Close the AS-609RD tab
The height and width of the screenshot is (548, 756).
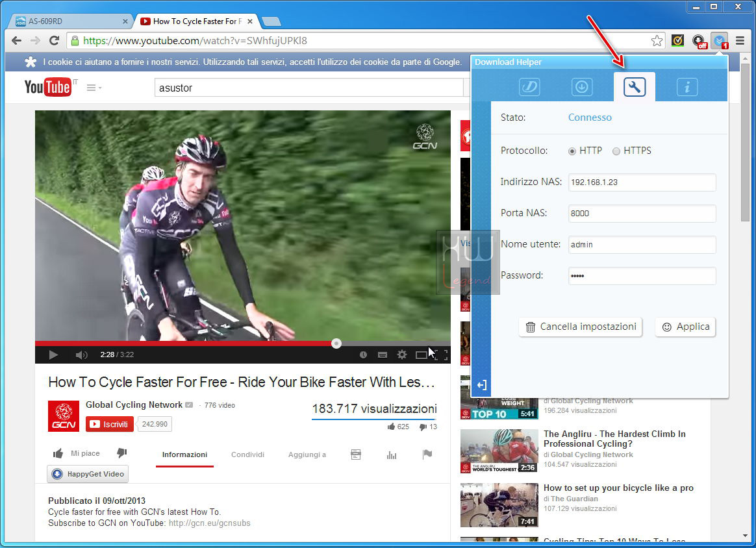125,21
